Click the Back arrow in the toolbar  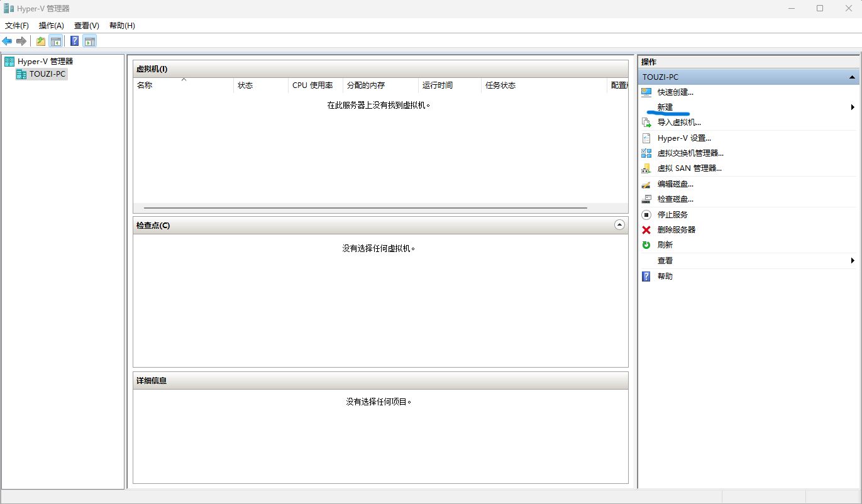click(8, 41)
